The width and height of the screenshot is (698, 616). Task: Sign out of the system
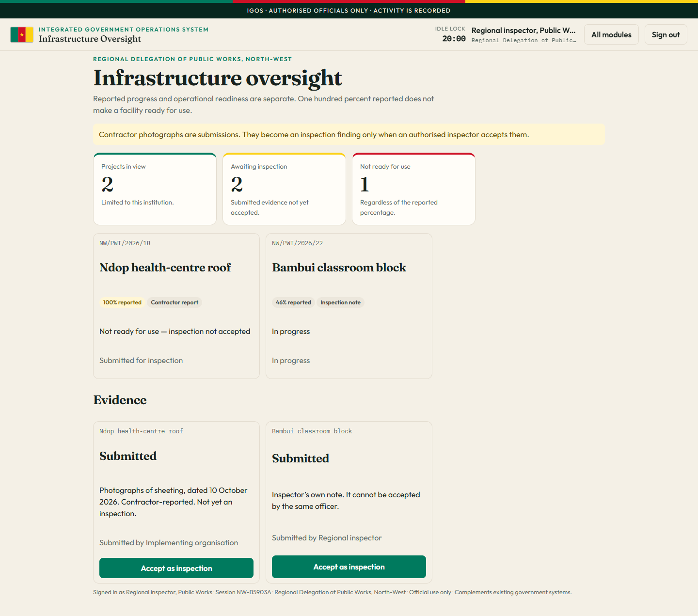666,34
